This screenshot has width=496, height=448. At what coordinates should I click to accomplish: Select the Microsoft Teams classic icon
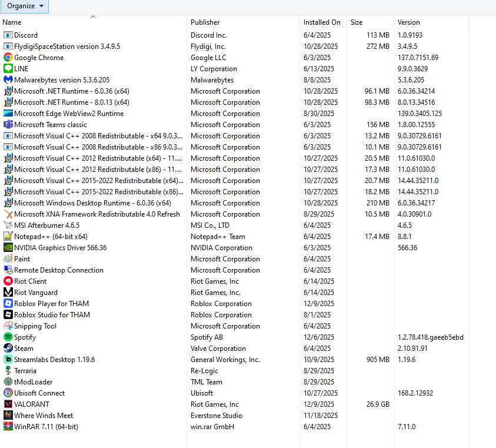point(8,125)
